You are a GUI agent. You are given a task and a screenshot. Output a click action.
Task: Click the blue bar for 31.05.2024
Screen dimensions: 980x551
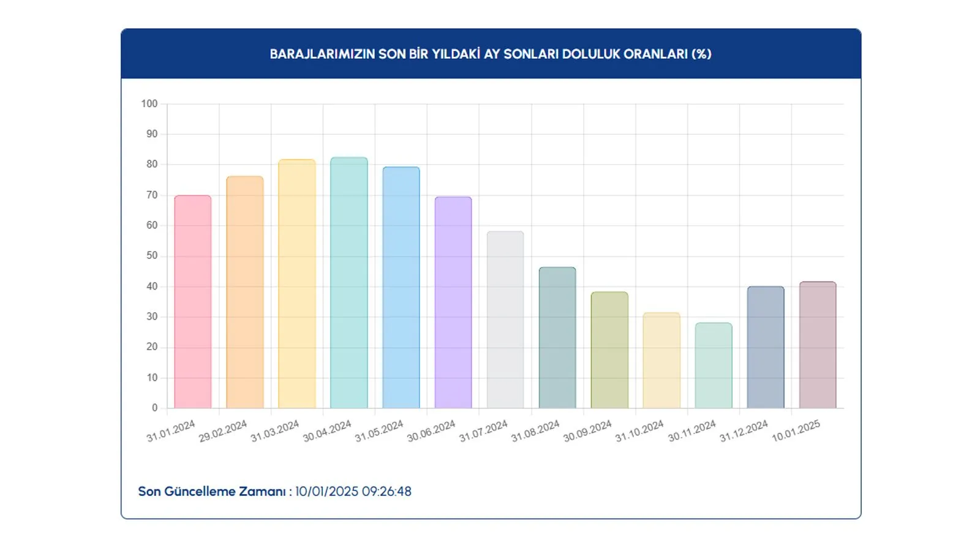(x=401, y=288)
